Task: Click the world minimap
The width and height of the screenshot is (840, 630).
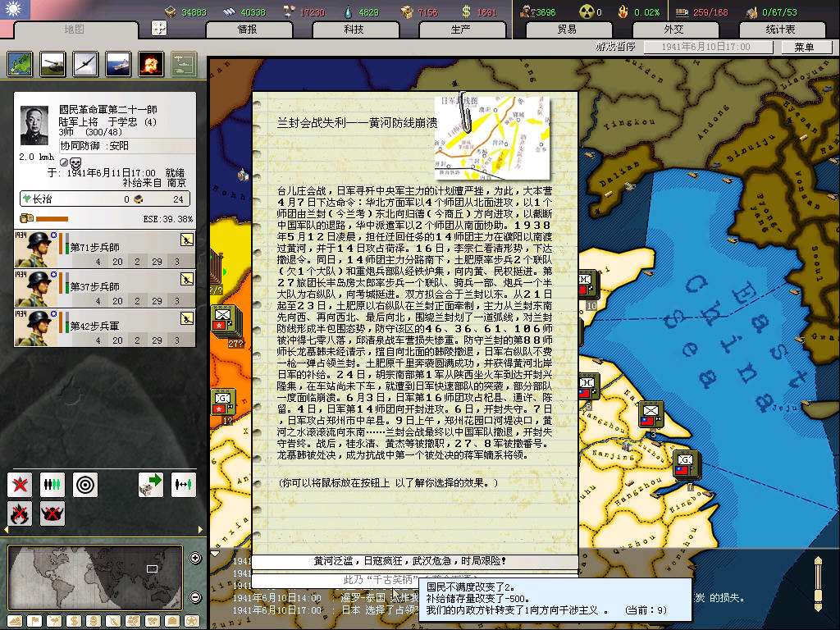Action: point(95,578)
